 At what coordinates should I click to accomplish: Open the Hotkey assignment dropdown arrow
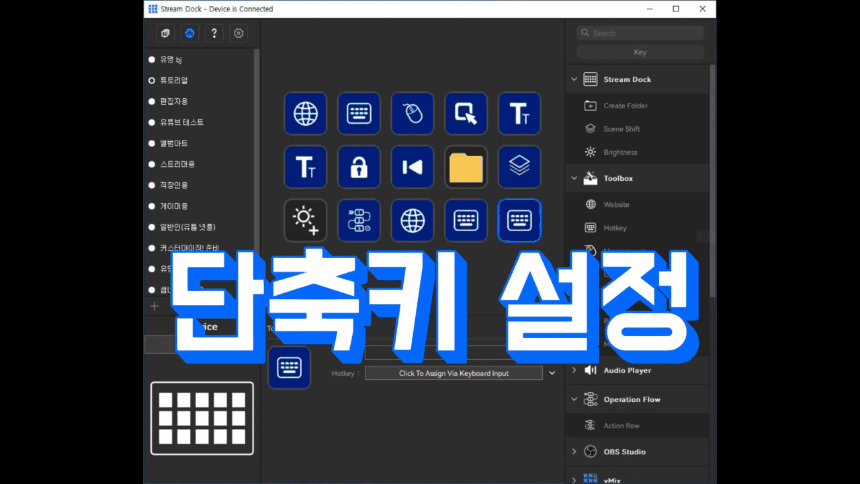coord(552,373)
